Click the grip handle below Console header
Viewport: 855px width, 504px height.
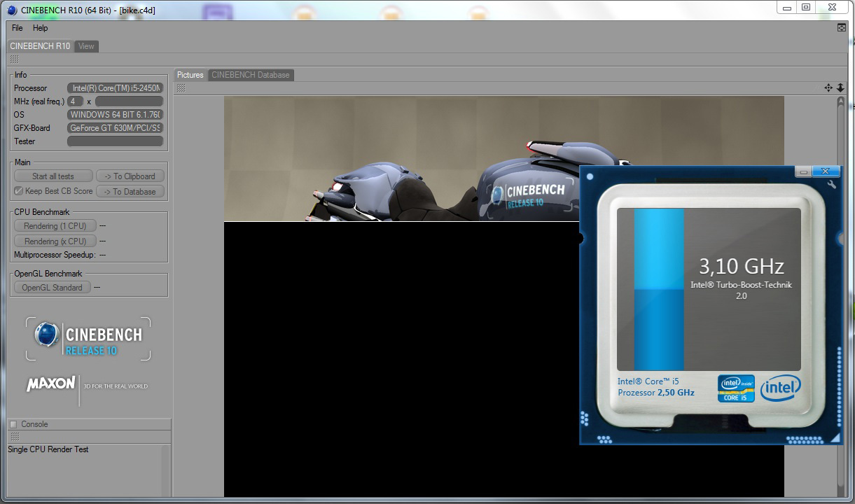point(14,437)
